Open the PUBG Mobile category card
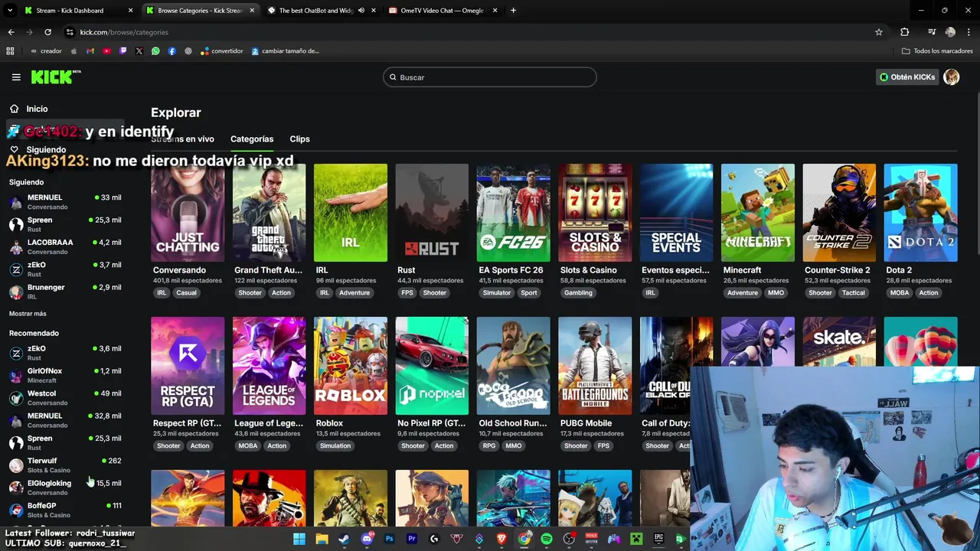The width and height of the screenshot is (980, 551). click(595, 366)
